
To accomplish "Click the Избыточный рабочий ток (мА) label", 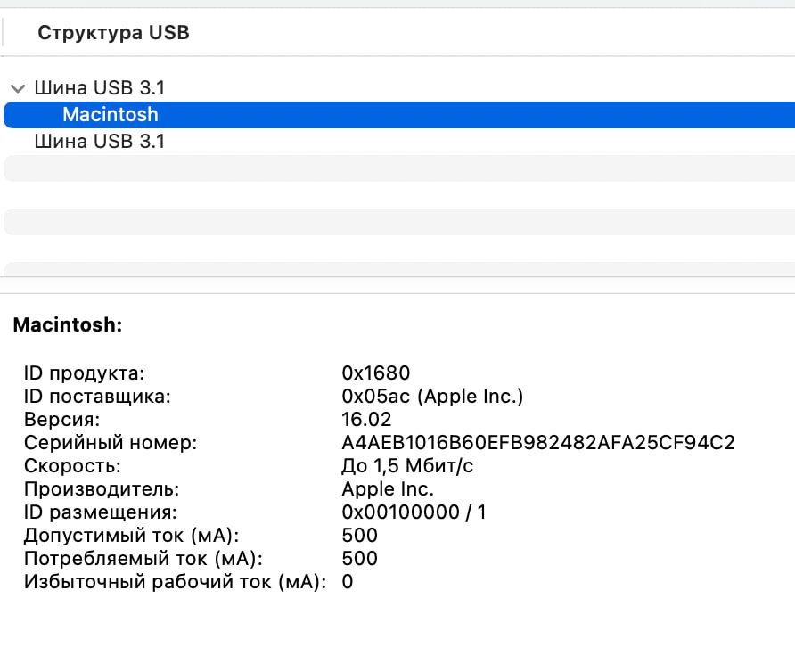I will [175, 582].
